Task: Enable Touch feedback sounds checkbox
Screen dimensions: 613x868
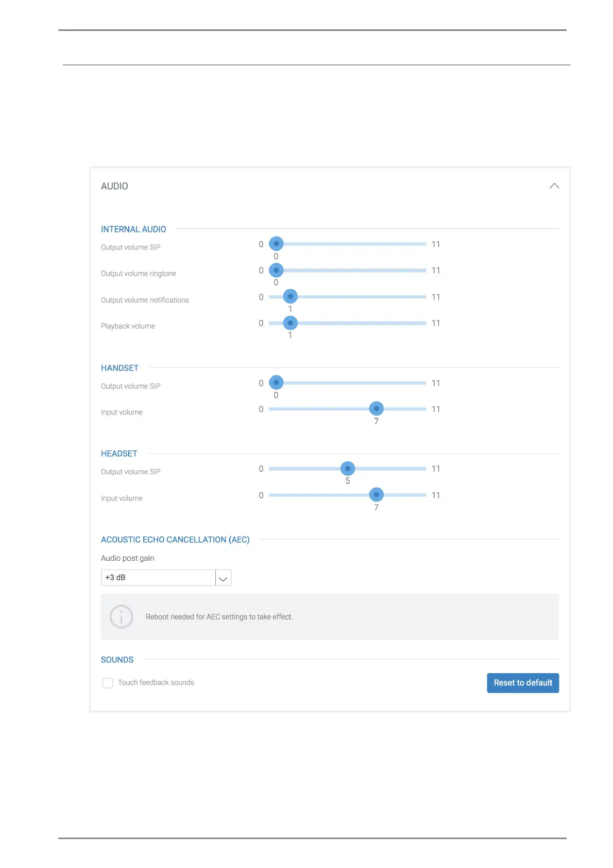Action: coord(108,683)
